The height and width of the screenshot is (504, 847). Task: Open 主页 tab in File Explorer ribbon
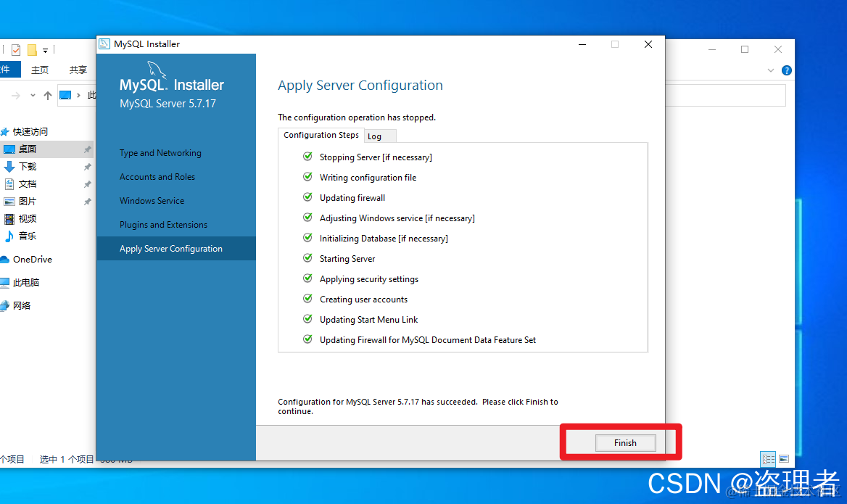[39, 70]
